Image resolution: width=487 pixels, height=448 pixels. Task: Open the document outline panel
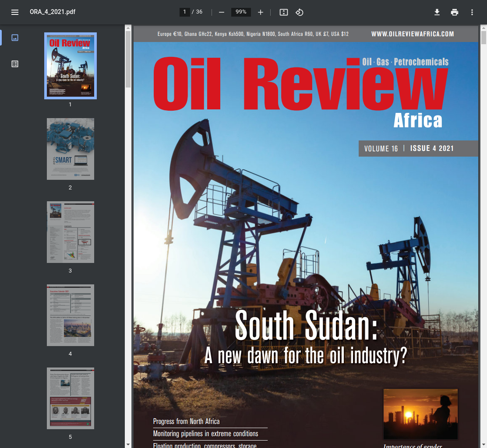[15, 64]
